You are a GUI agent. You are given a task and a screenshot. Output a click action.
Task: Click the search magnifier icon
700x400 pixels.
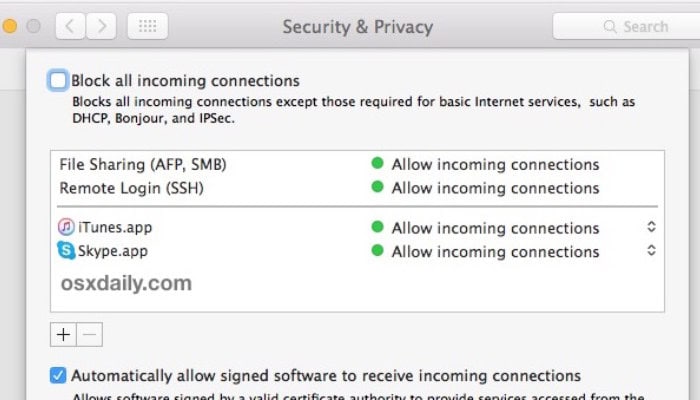click(610, 27)
